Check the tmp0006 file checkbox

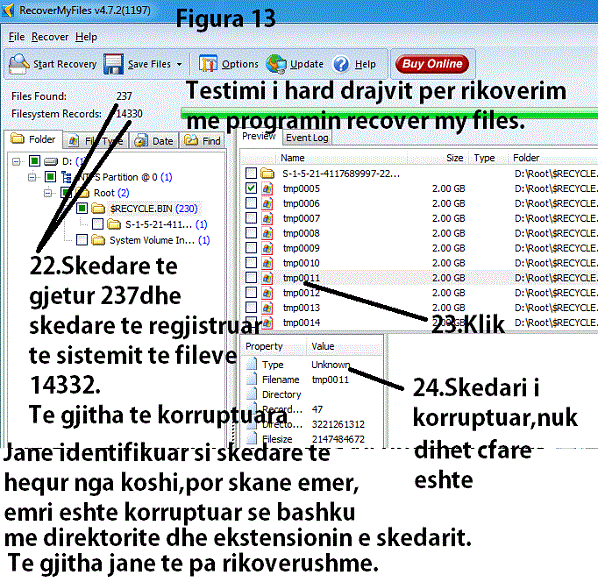pyautogui.click(x=251, y=203)
